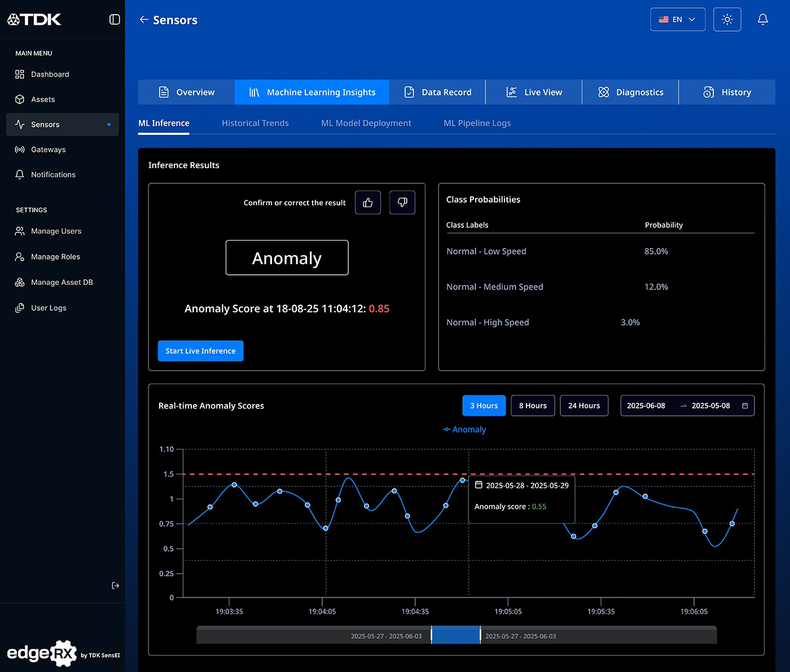790x672 pixels.
Task: Click the blue timeline range slider handle
Action: pos(455,635)
